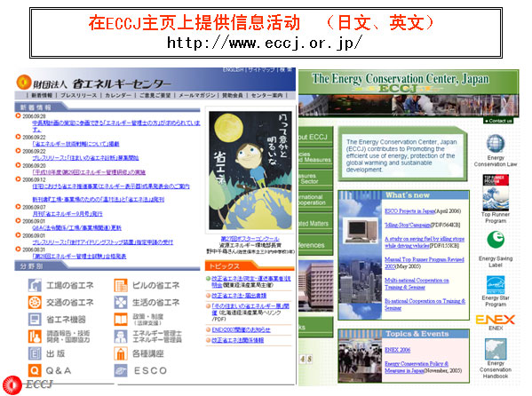The width and height of the screenshot is (532, 396).
Task: Open the ビルの省エネ building icon
Action: pos(121,285)
